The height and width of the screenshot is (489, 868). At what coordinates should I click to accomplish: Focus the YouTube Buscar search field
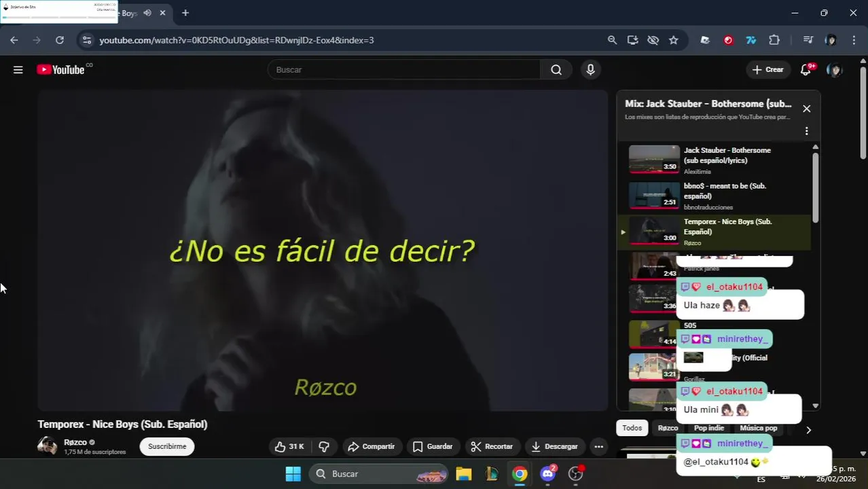(404, 69)
